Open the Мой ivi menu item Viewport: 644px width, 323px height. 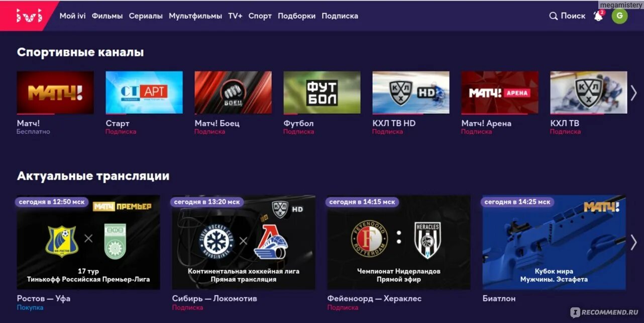(72, 16)
